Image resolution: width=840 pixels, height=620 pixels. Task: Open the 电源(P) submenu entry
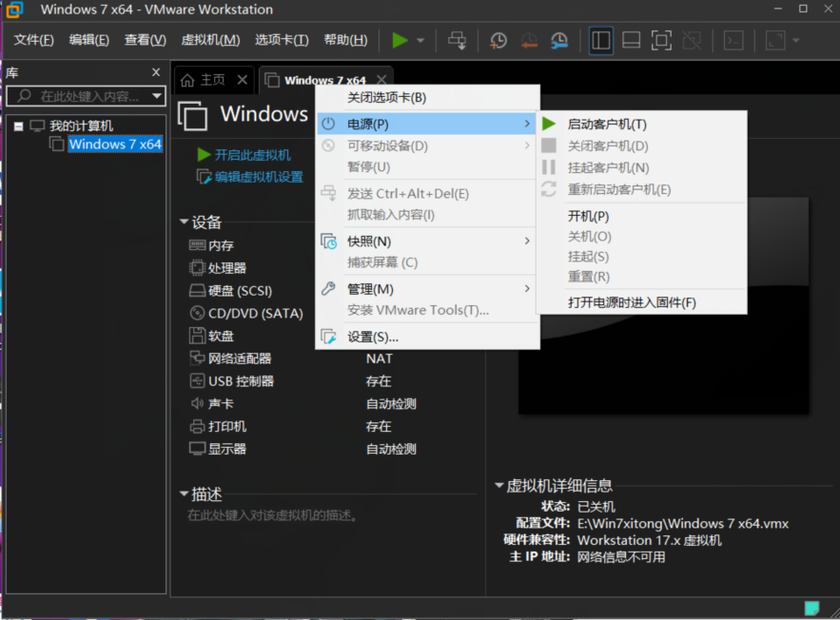coord(426,125)
